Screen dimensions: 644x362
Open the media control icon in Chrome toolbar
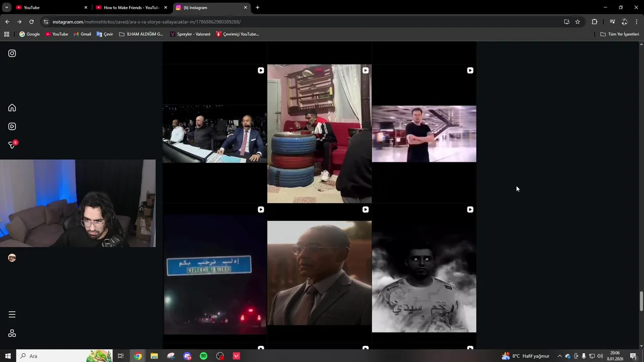point(612,22)
